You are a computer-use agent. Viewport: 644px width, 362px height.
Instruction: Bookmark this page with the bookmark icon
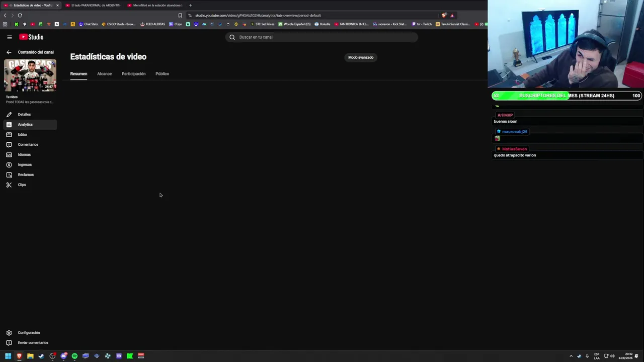tap(180, 16)
